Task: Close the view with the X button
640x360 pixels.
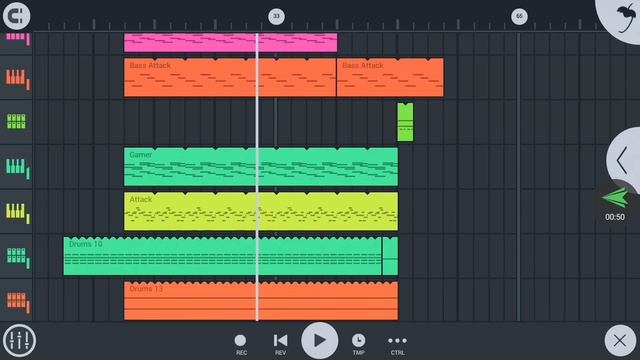Action: 620,340
